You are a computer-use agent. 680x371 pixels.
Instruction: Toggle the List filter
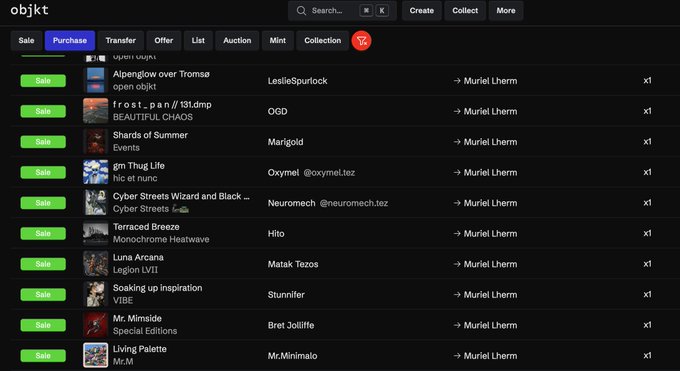tap(198, 40)
